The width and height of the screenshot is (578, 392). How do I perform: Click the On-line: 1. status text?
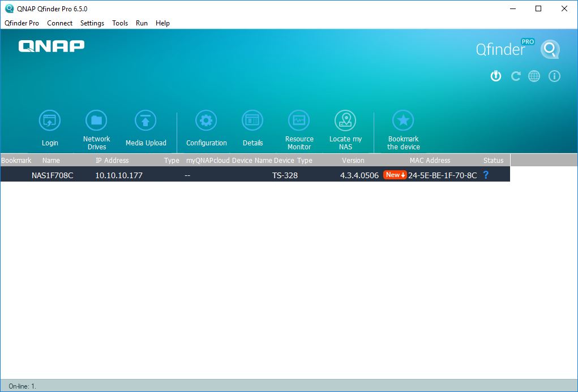23,386
